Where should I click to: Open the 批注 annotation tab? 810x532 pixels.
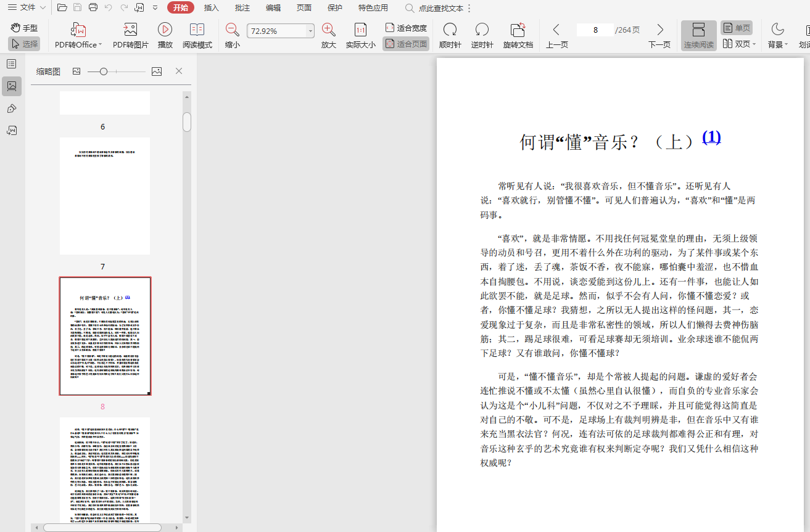tap(242, 8)
